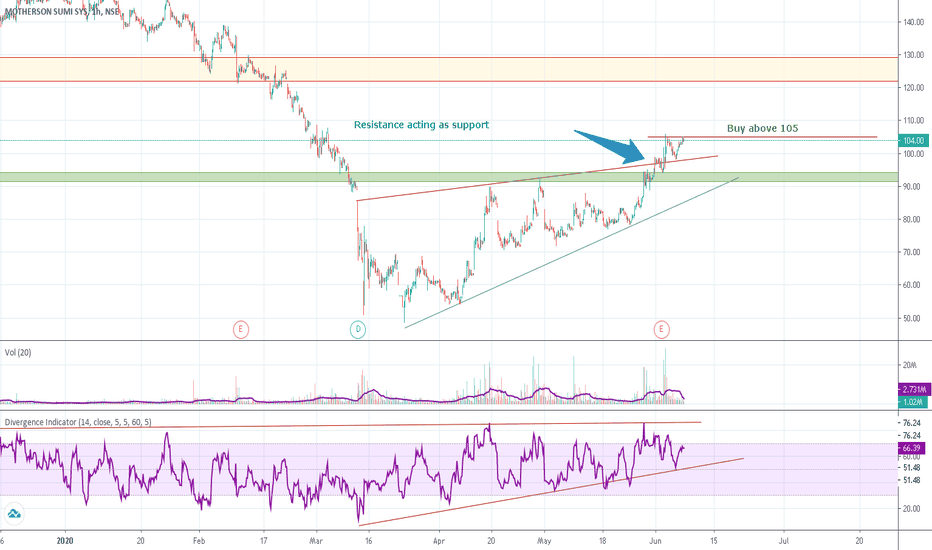Click the 90.00 price axis label

pyautogui.click(x=912, y=187)
